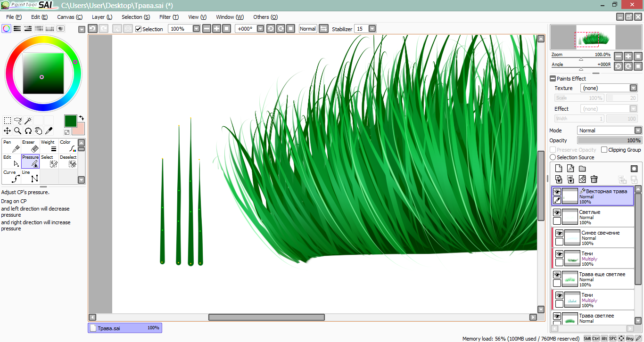Select the Magic Wand tool
644x342 pixels.
pyautogui.click(x=28, y=121)
